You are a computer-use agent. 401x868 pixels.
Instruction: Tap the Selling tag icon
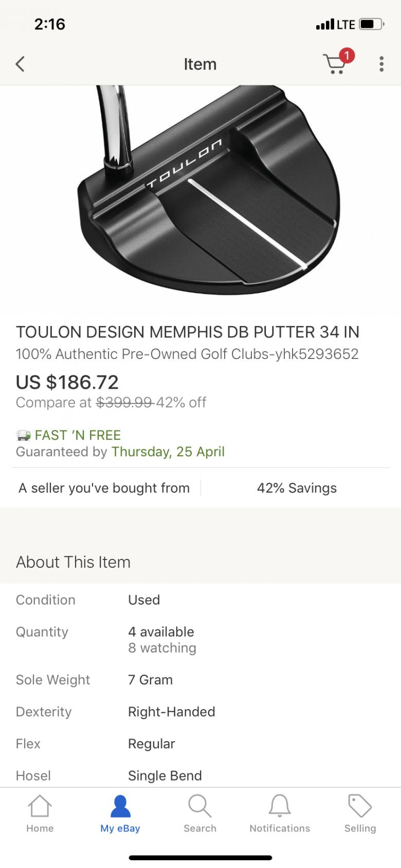pyautogui.click(x=360, y=806)
